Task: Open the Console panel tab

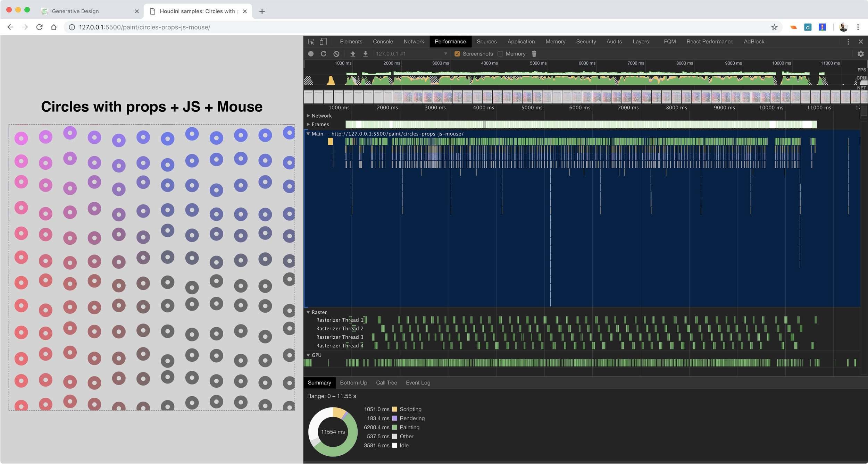Action: coord(383,42)
